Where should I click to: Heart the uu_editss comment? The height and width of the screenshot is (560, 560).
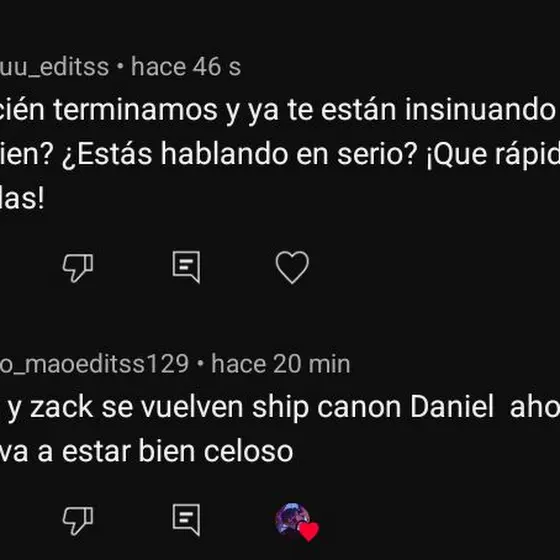click(x=292, y=267)
